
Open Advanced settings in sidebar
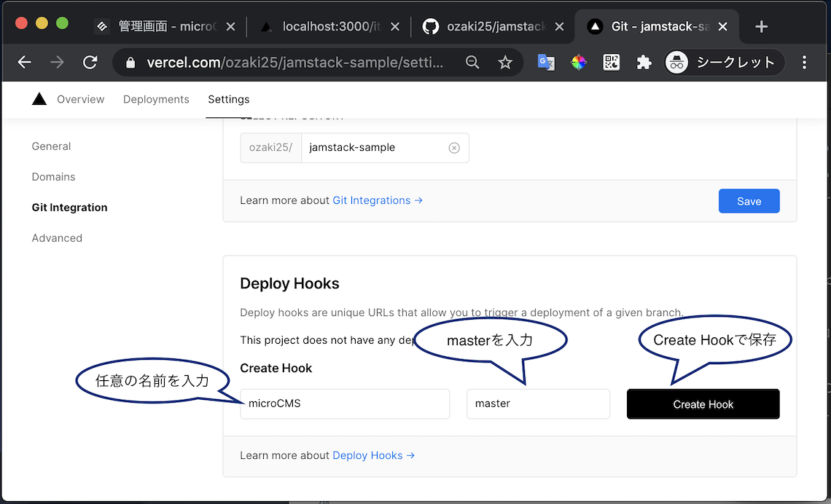[57, 238]
